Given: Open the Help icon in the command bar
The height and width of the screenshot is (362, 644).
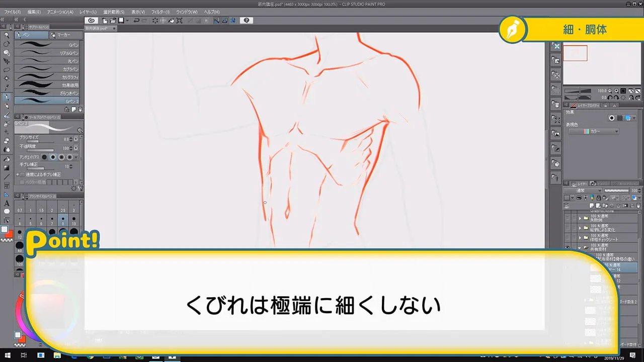Looking at the screenshot, I should point(247,20).
